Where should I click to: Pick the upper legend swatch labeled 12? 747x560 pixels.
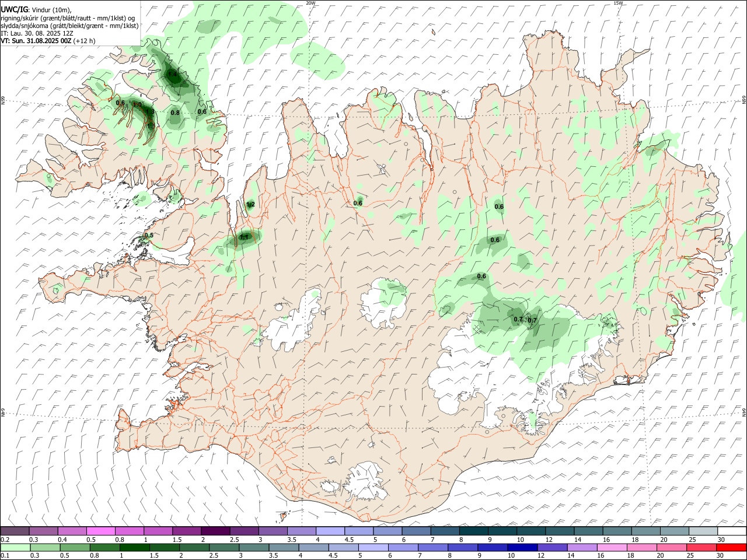pyautogui.click(x=560, y=531)
